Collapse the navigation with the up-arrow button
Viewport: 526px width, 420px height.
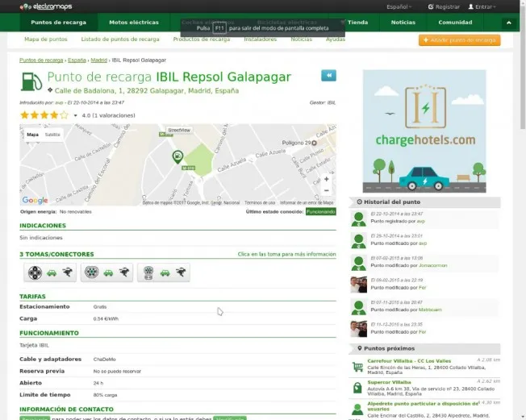(x=509, y=23)
